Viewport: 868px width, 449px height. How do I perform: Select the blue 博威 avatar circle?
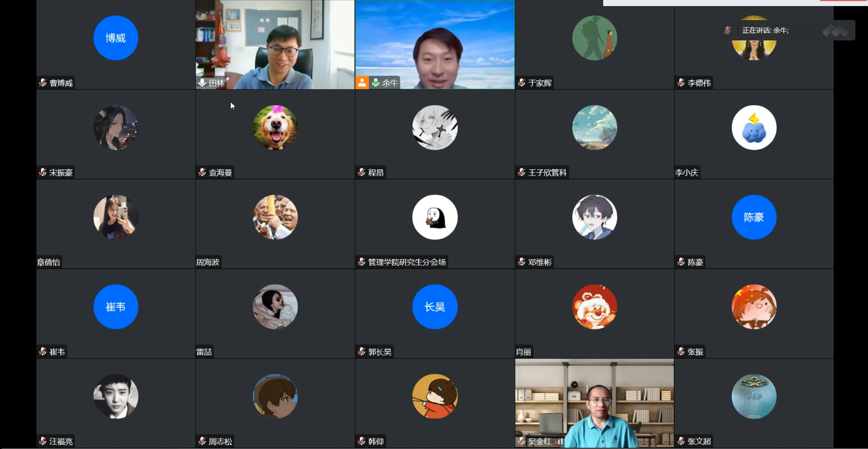pos(116,38)
